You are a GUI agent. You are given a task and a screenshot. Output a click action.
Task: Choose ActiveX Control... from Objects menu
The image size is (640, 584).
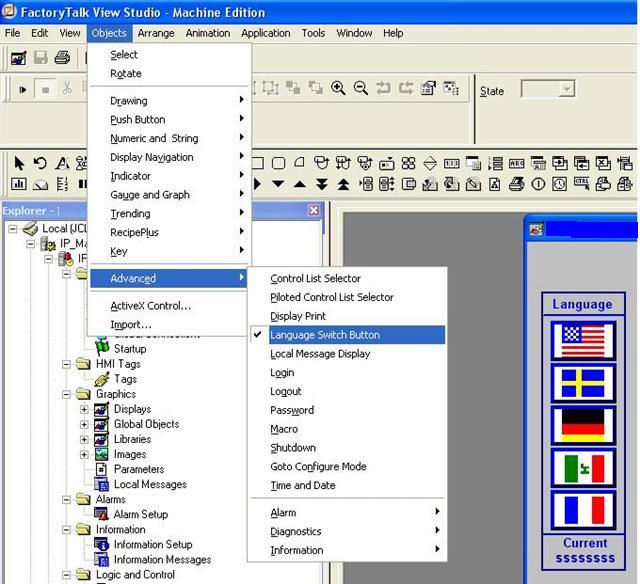pyautogui.click(x=169, y=306)
